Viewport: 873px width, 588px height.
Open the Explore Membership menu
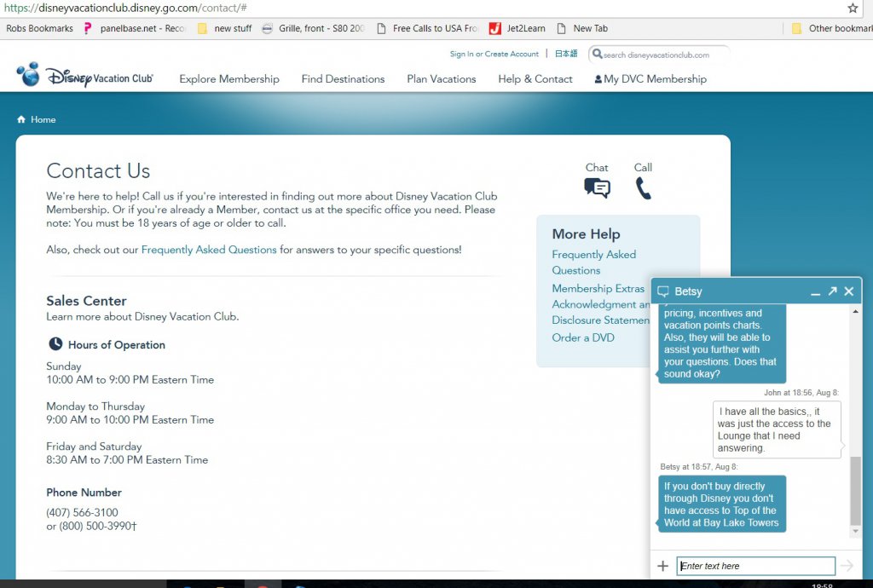(229, 79)
